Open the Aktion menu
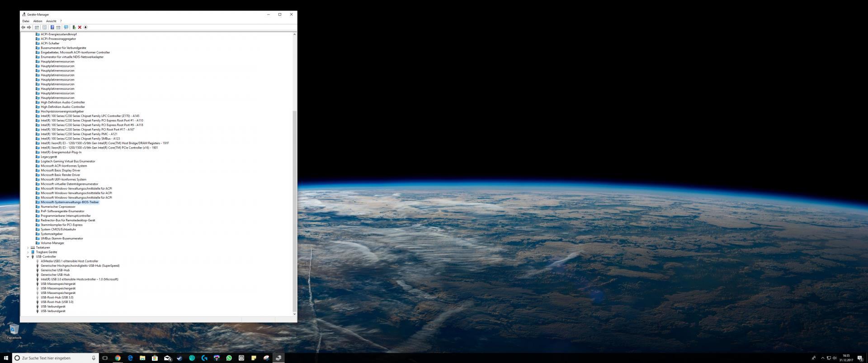Screen dimensions: 868x363 pos(38,21)
